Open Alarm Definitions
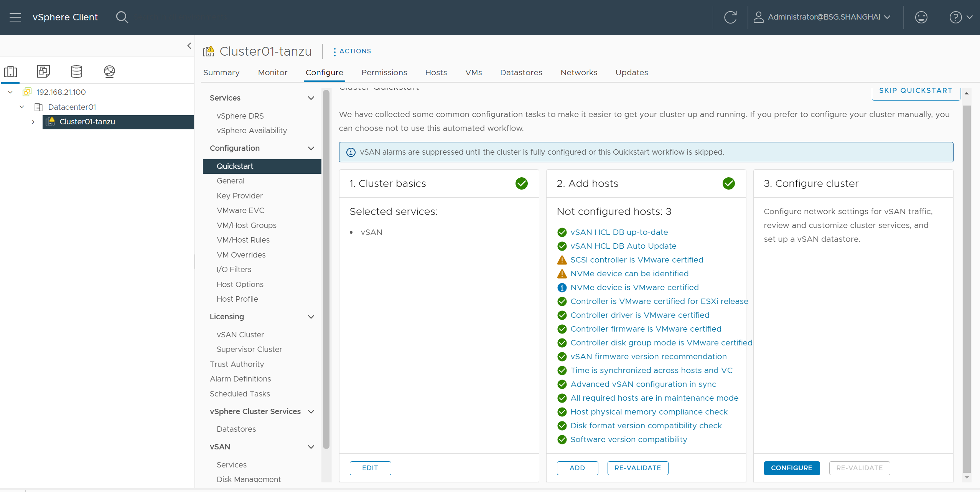The image size is (980, 492). pyautogui.click(x=240, y=379)
